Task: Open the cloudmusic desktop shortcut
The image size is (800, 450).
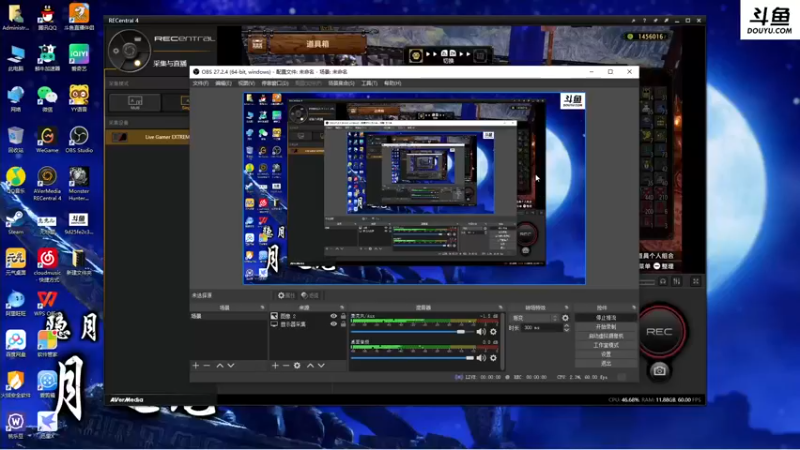Action: click(47, 265)
